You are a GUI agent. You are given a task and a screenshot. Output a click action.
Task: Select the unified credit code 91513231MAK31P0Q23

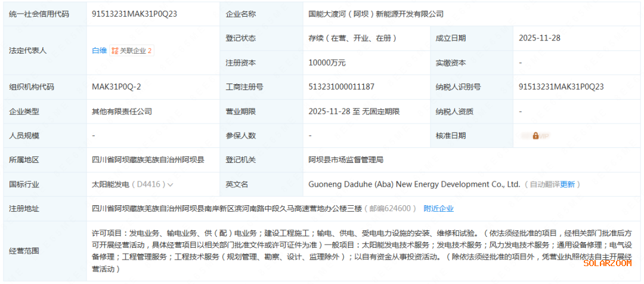tap(134, 14)
